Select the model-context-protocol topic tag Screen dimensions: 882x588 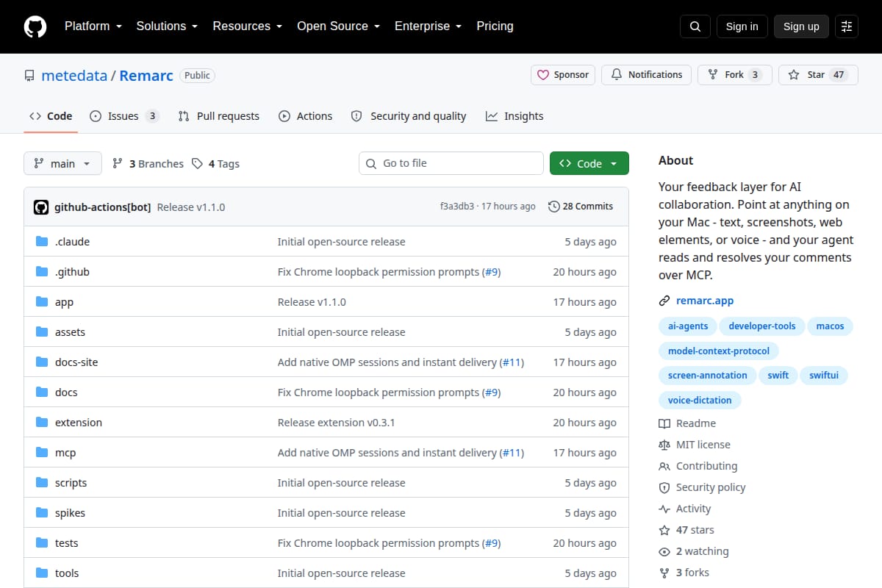pos(720,351)
